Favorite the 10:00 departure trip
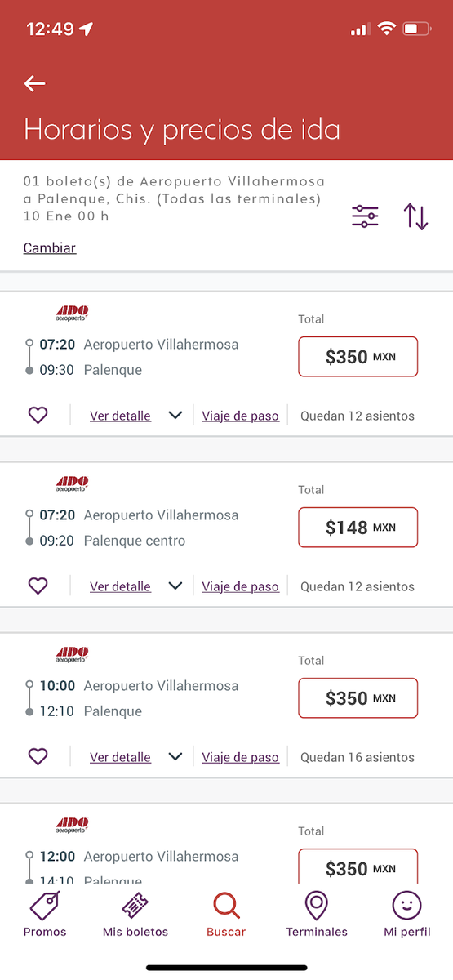 click(x=38, y=757)
